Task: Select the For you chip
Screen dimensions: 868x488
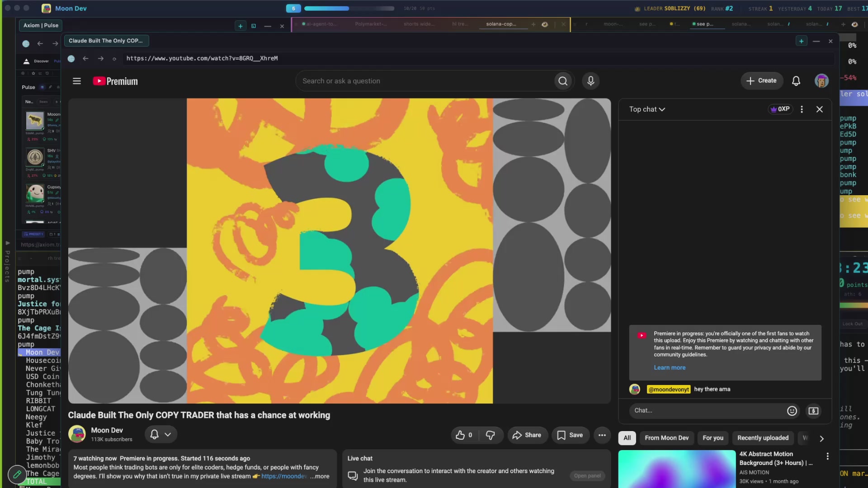Action: click(713, 438)
